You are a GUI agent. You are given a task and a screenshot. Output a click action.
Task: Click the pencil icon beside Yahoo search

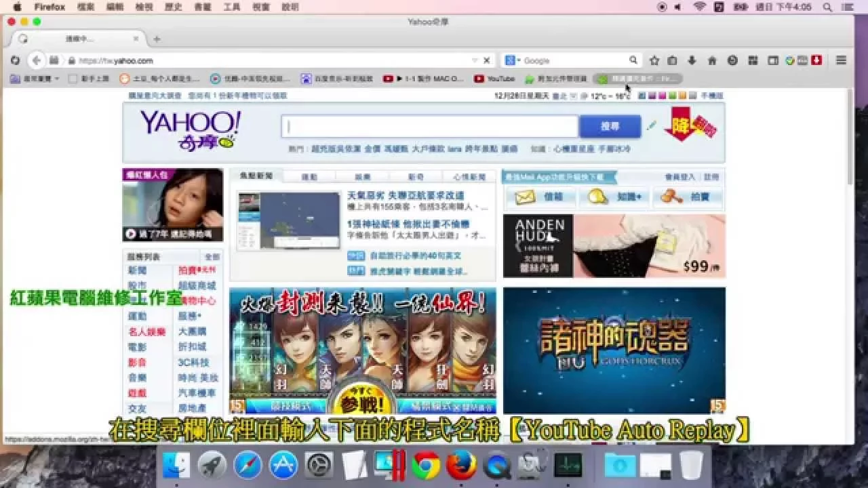[x=652, y=125]
